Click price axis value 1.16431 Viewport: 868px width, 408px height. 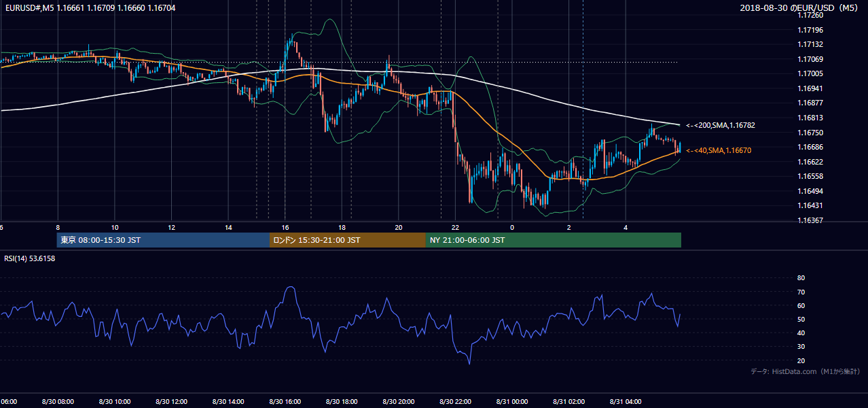[x=810, y=205]
